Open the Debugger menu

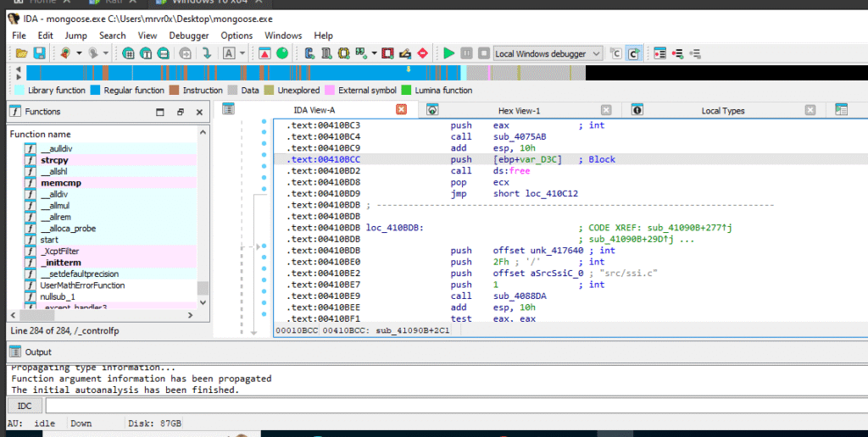189,36
